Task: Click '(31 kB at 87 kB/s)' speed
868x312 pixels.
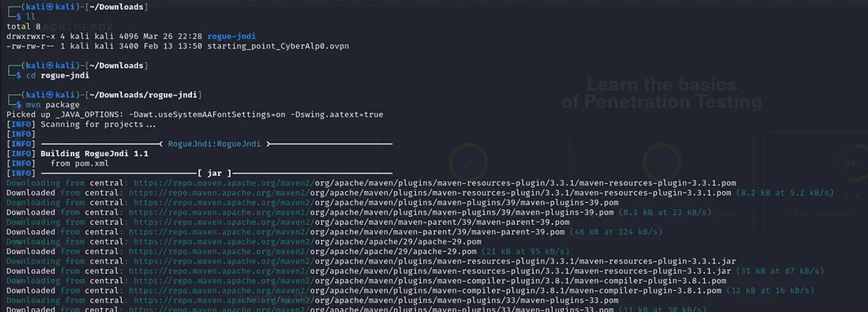Action: pyautogui.click(x=780, y=271)
